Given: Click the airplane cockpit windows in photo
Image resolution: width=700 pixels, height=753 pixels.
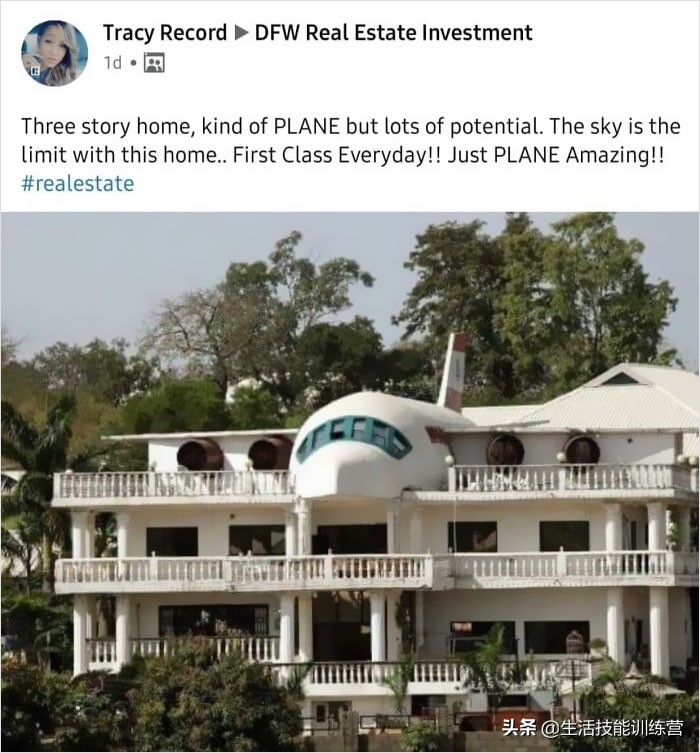Looking at the screenshot, I should [x=353, y=436].
